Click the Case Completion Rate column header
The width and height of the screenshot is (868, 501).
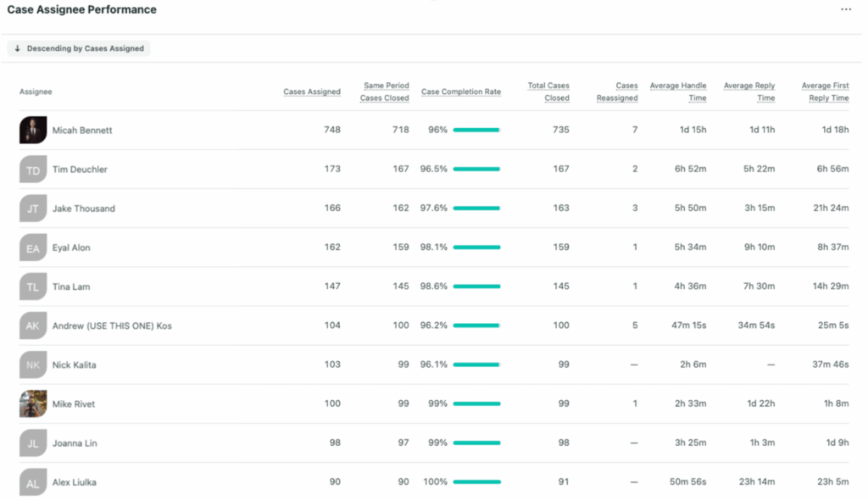point(461,92)
